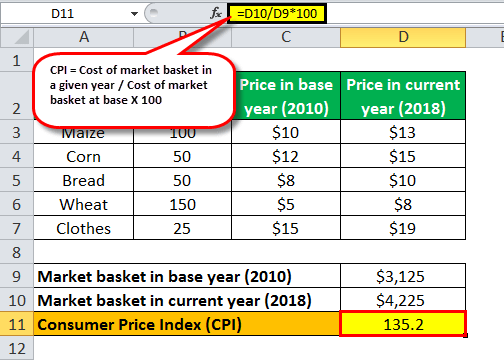Click the 'Clothes' cell
The height and width of the screenshot is (360, 504).
point(84,228)
